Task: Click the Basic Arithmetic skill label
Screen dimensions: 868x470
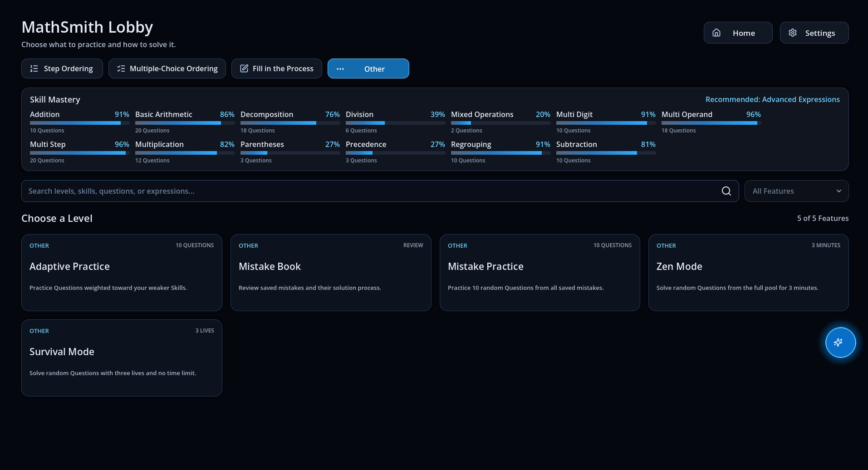Action: (164, 114)
